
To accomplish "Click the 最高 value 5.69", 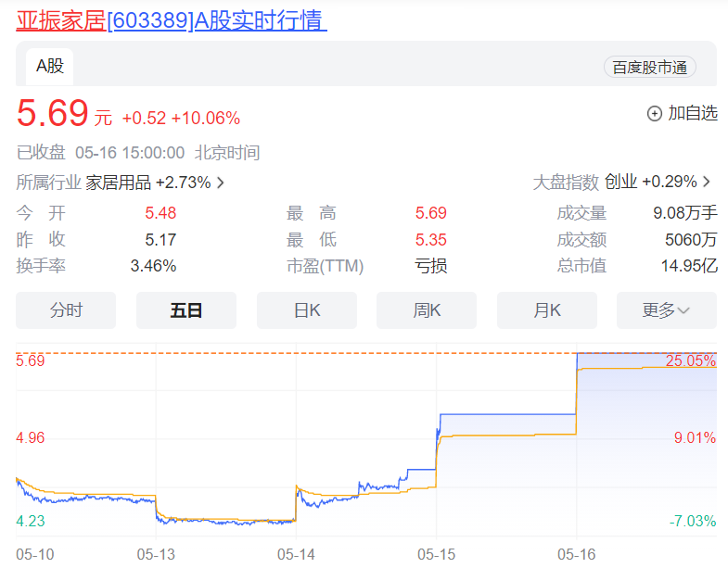I will click(x=431, y=213).
